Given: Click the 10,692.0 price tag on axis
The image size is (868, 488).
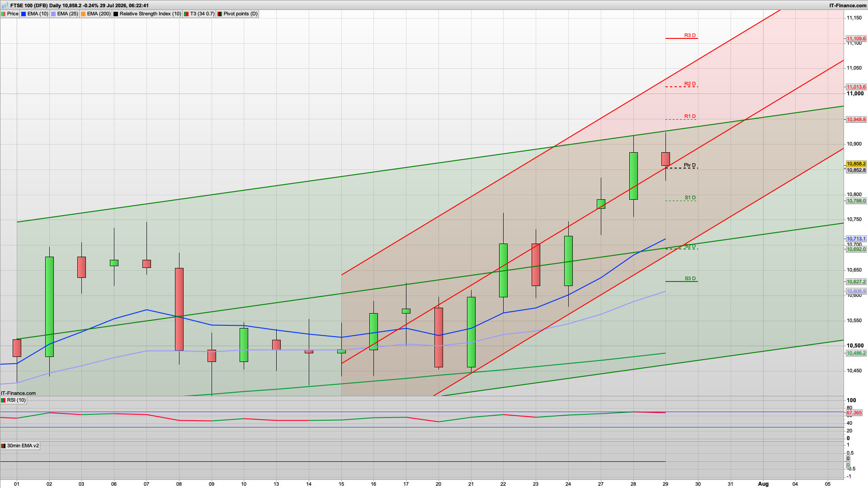Looking at the screenshot, I should [x=856, y=249].
